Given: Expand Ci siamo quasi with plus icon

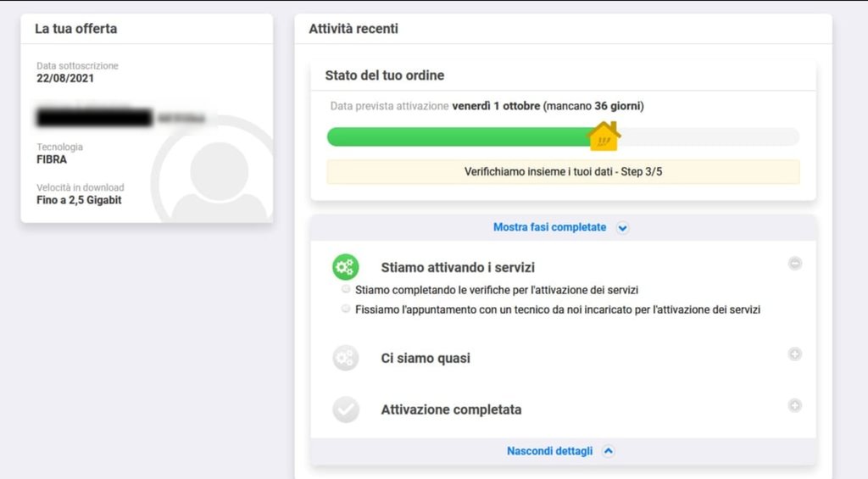Looking at the screenshot, I should coord(795,354).
